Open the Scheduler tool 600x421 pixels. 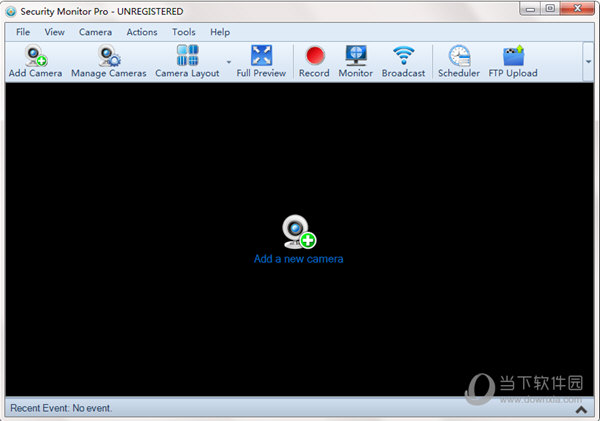pyautogui.click(x=459, y=62)
